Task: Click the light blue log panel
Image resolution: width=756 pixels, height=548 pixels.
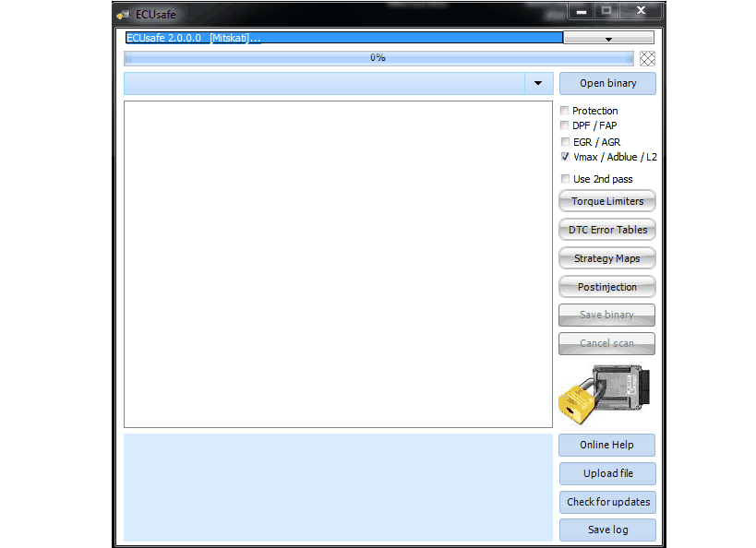Action: point(338,487)
